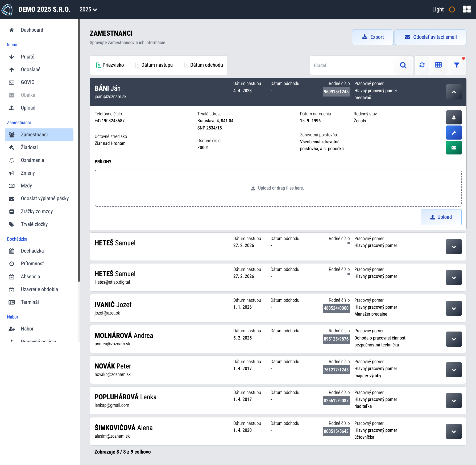This screenshot has height=465, width=476.
Task: Open Báni Ján's profile person icon
Action: point(454,118)
